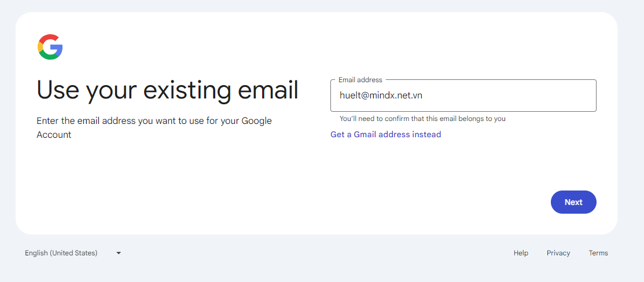Click blank white space inside the sign-up card
This screenshot has width=644, height=282.
click(x=231, y=185)
